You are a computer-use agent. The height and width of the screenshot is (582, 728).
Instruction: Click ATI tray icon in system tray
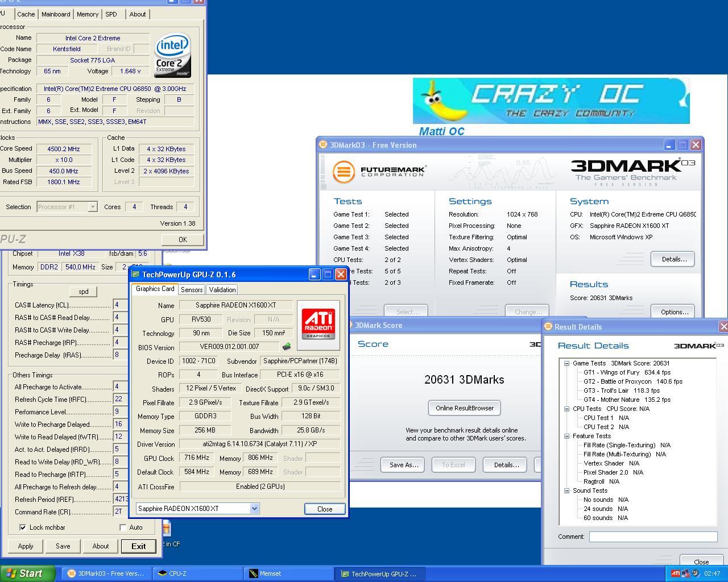click(675, 573)
